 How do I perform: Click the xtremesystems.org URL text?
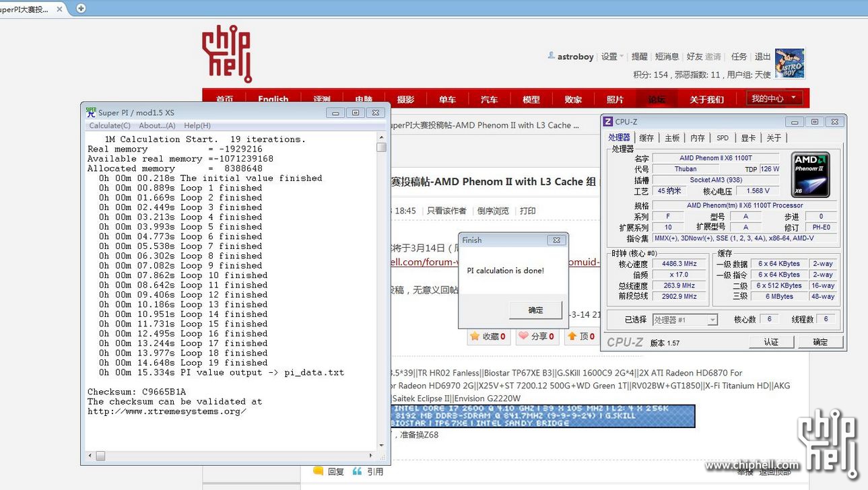point(167,411)
